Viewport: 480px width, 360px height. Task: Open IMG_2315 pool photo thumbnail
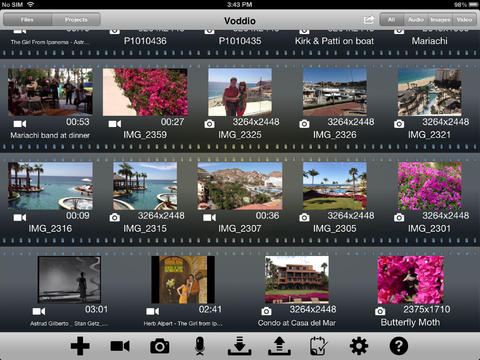(145, 186)
